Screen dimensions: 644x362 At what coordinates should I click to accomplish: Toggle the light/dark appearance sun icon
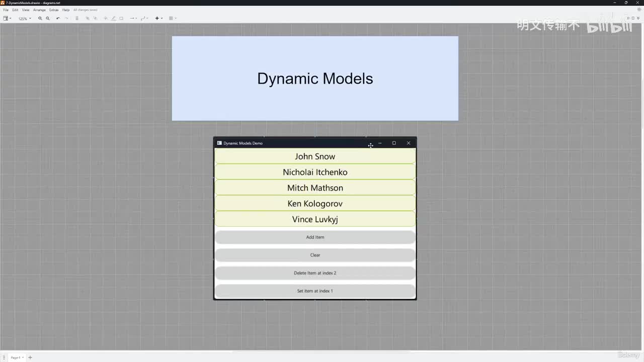tap(639, 10)
